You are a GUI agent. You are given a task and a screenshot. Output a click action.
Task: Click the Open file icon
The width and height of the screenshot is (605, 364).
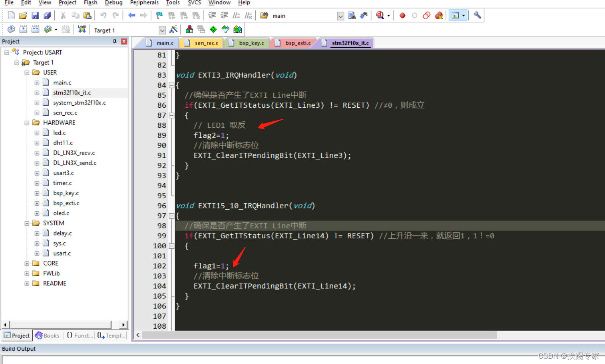coord(23,16)
